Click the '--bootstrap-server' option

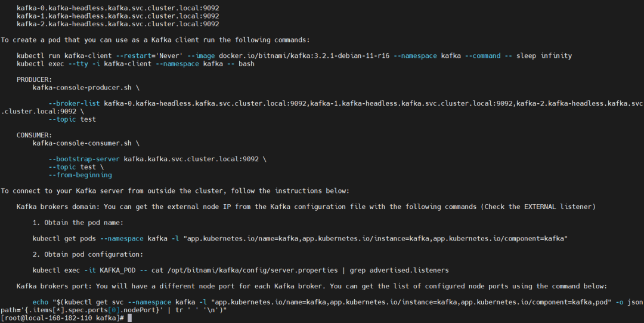(x=84, y=159)
